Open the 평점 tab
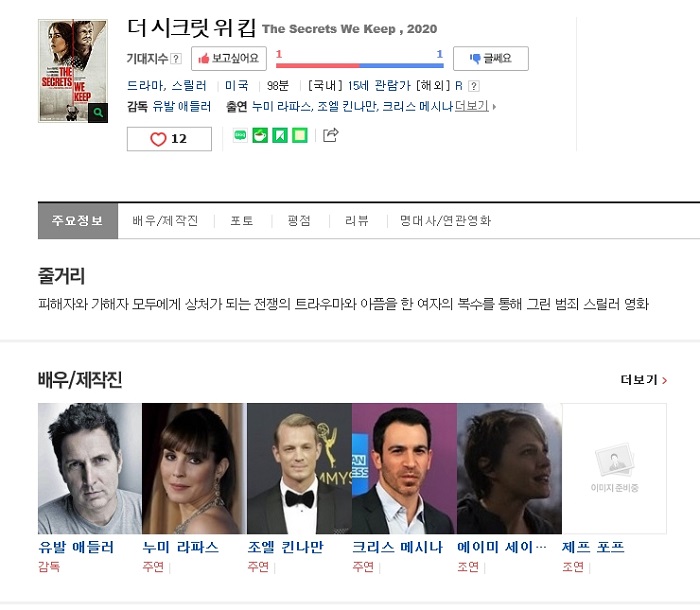The height and width of the screenshot is (610, 700). pos(298,221)
